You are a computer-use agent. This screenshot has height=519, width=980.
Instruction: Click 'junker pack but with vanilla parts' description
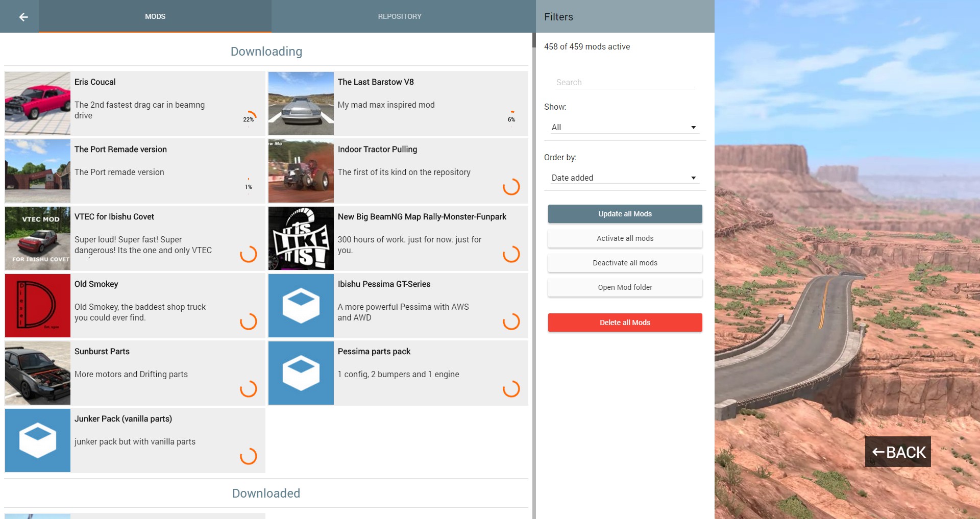pyautogui.click(x=135, y=442)
